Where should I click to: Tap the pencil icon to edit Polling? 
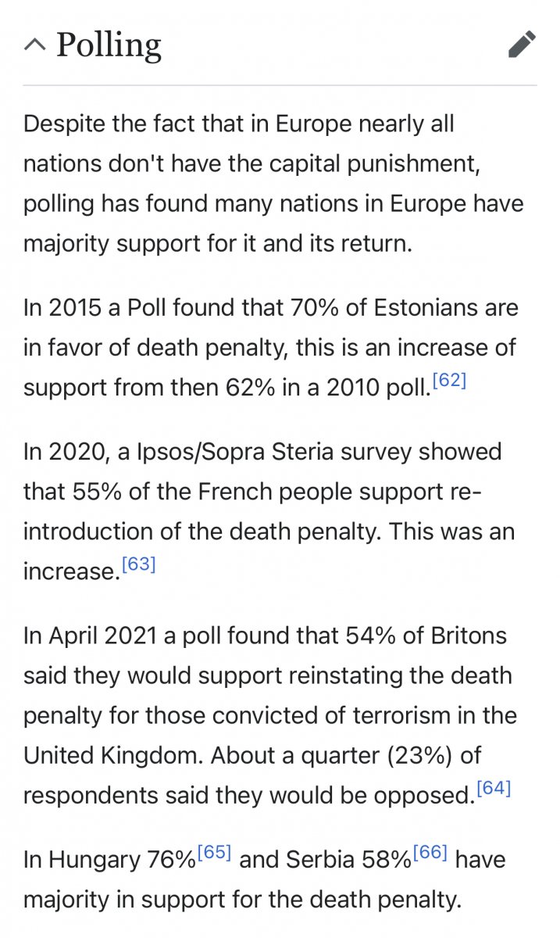click(x=522, y=45)
